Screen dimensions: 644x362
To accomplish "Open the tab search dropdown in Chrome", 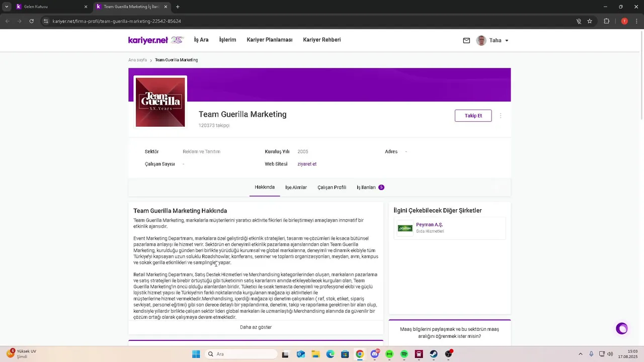I will (x=7, y=7).
